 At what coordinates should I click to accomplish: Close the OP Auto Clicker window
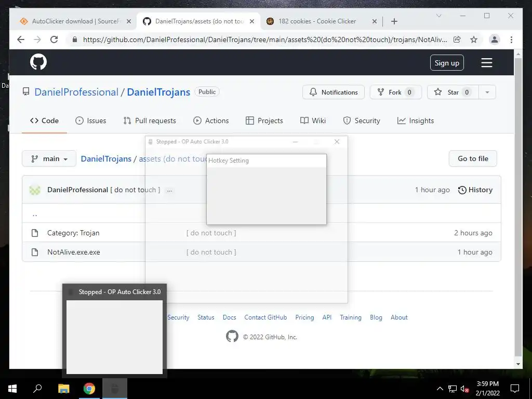(337, 141)
